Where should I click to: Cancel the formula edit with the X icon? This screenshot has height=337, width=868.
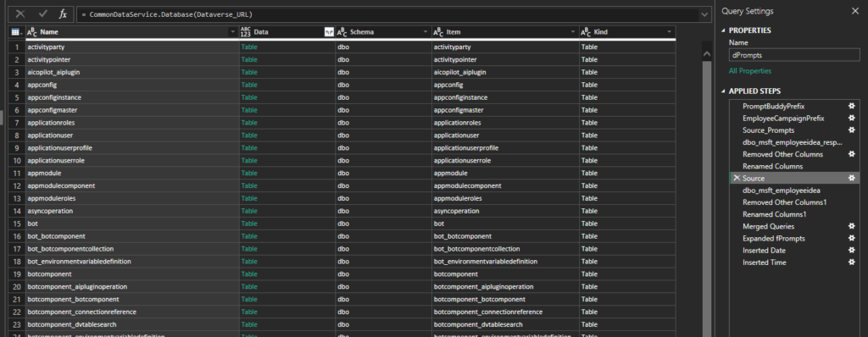(20, 14)
